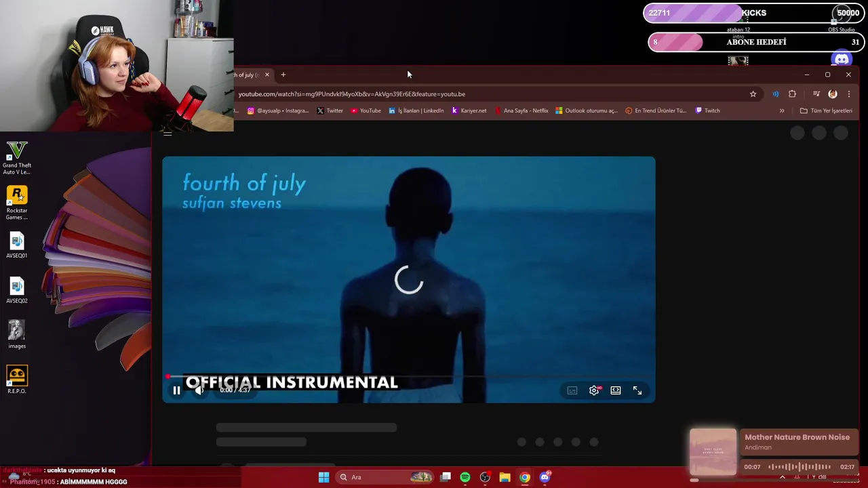The image size is (868, 488).
Task: Open Discord from taskbar
Action: [545, 477]
